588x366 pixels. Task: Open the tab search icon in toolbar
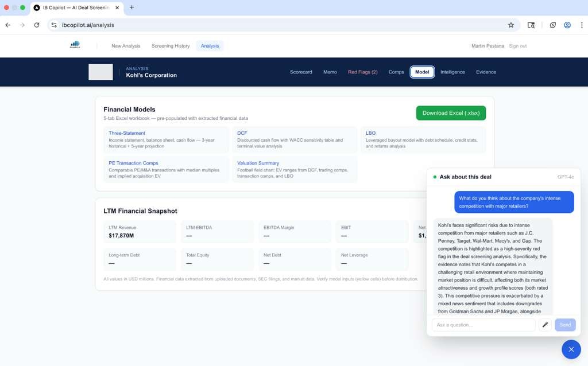pyautogui.click(x=531, y=25)
